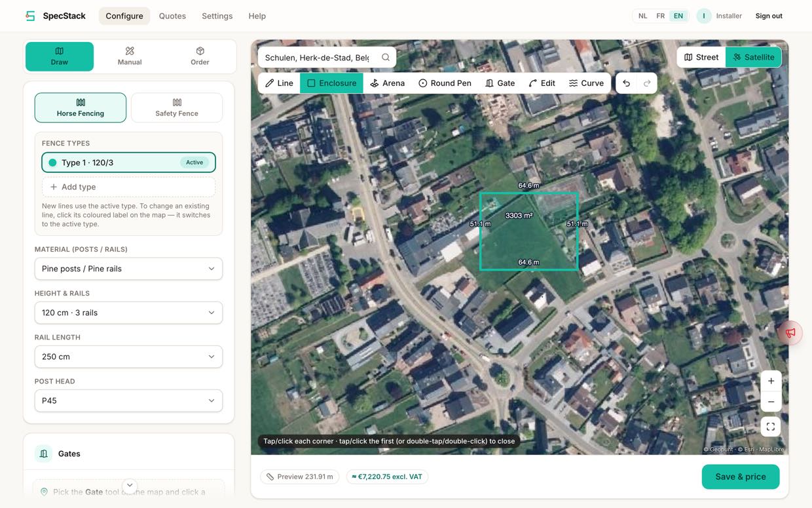Screen dimensions: 812x508
Task: Click the address search input field
Action: pos(317,58)
